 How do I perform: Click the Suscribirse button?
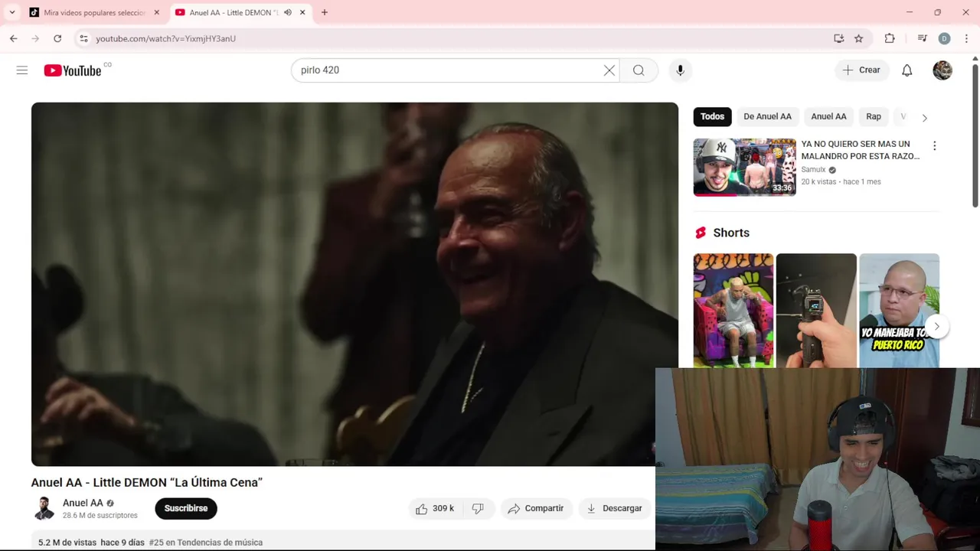(x=186, y=508)
